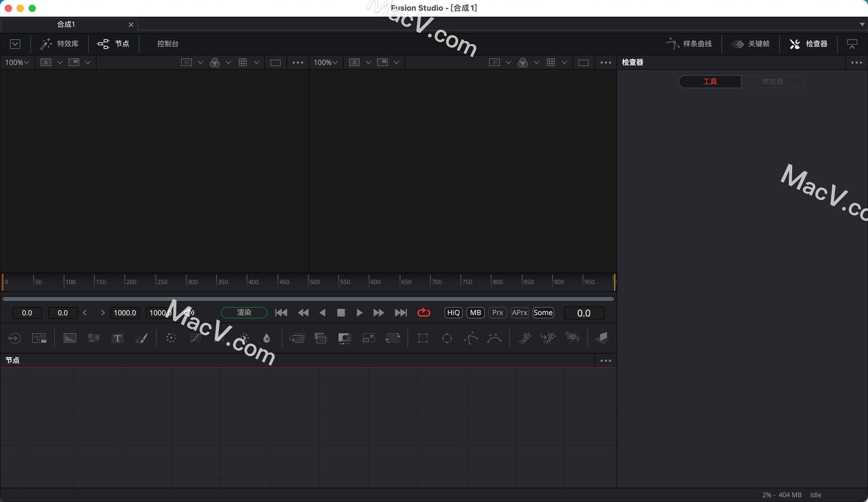Toggle Prx proxy mode
868x502 pixels.
click(x=498, y=313)
